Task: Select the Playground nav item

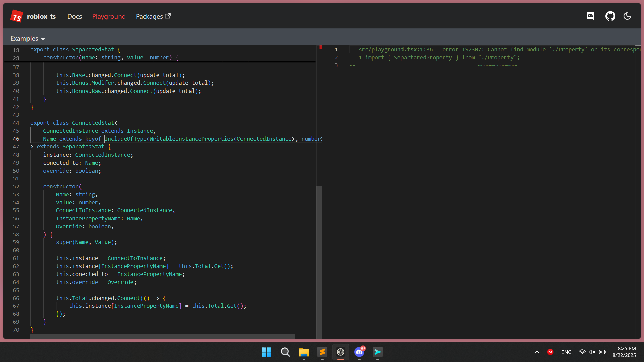Action: pyautogui.click(x=109, y=16)
